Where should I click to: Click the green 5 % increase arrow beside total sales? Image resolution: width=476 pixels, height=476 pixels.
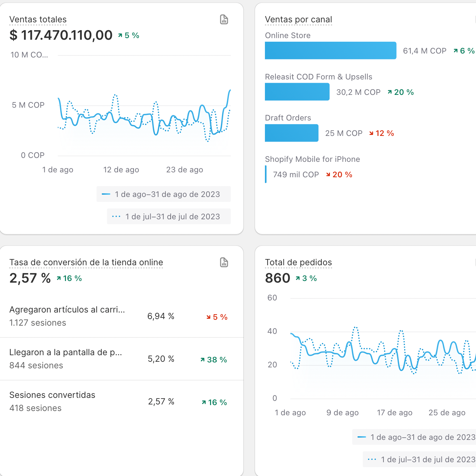tap(120, 35)
